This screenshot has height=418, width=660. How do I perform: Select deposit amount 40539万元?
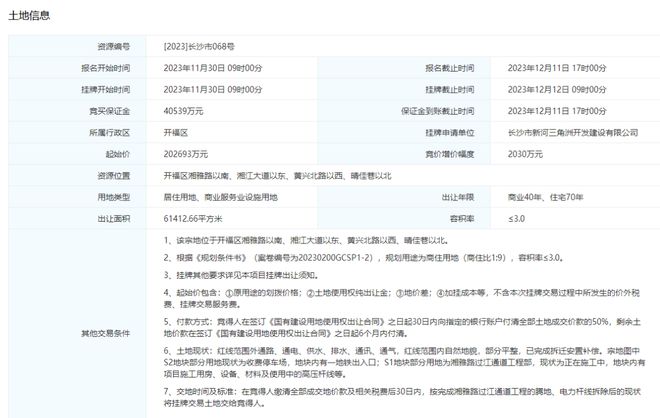[183, 111]
